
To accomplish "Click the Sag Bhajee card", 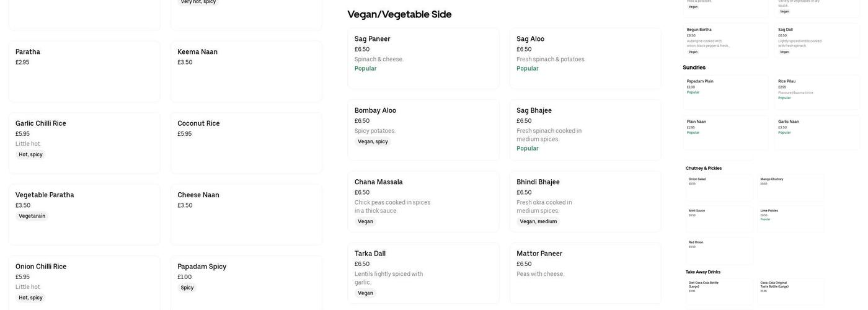I will coord(585,130).
